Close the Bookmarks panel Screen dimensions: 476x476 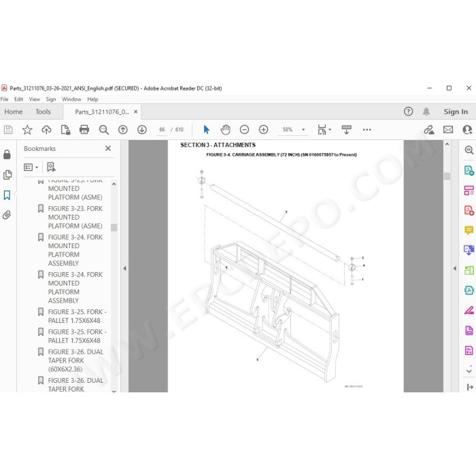coord(108,148)
